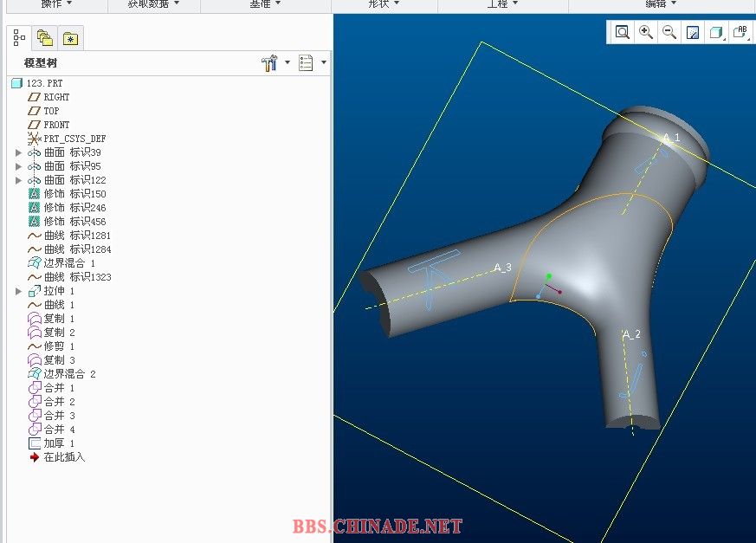Select the 边界混合 2 feature
Image resolution: width=756 pixels, height=543 pixels.
point(69,374)
